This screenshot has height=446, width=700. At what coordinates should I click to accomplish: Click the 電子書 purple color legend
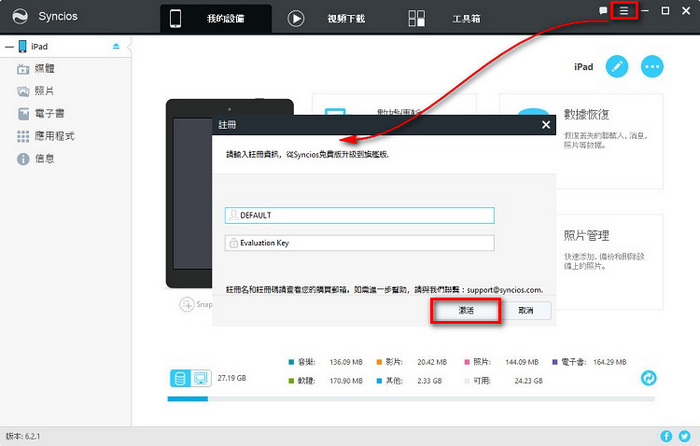pos(555,362)
